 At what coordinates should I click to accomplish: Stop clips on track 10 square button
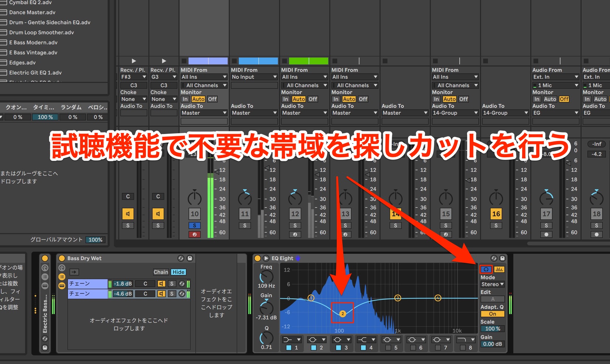tap(184, 61)
